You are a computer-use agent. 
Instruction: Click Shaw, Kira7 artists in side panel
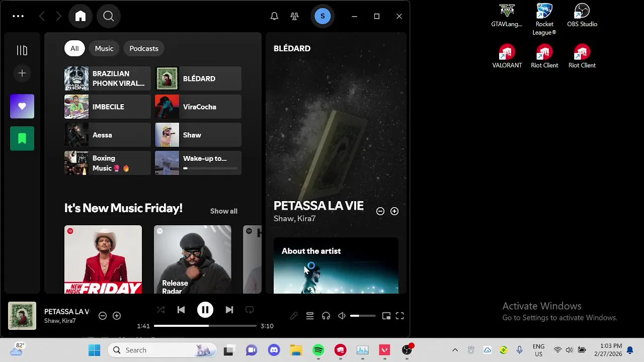pyautogui.click(x=294, y=219)
